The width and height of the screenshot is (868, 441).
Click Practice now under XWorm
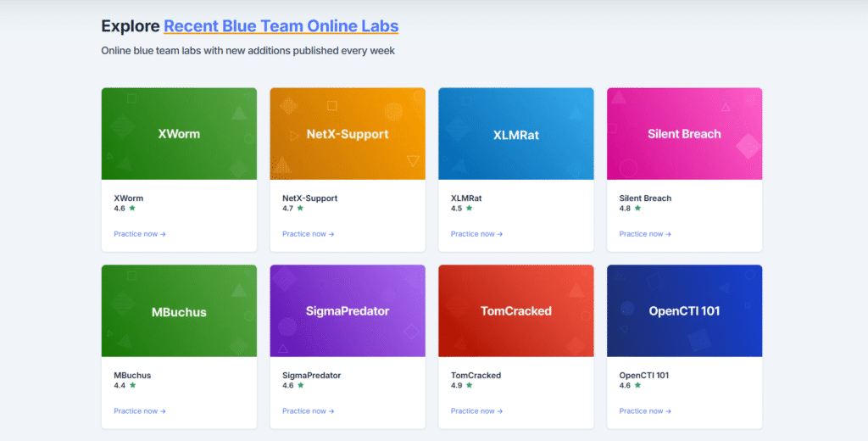point(140,234)
